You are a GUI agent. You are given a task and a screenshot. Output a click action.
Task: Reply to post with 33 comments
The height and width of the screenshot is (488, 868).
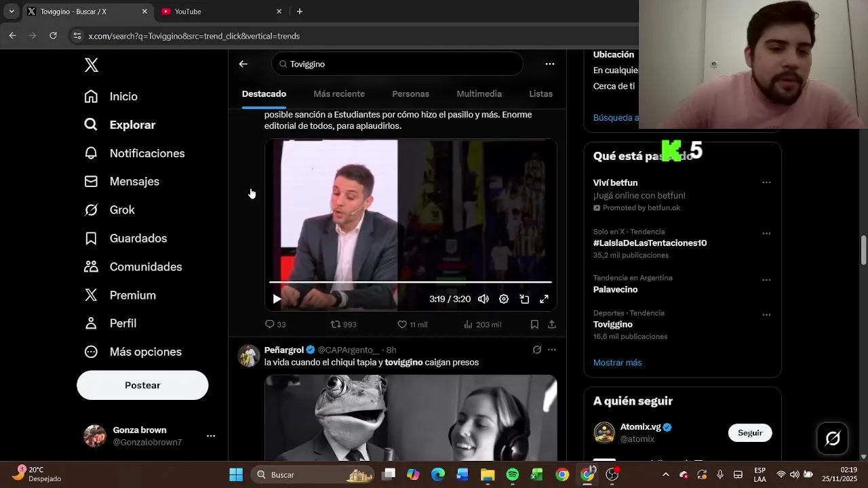[275, 325]
